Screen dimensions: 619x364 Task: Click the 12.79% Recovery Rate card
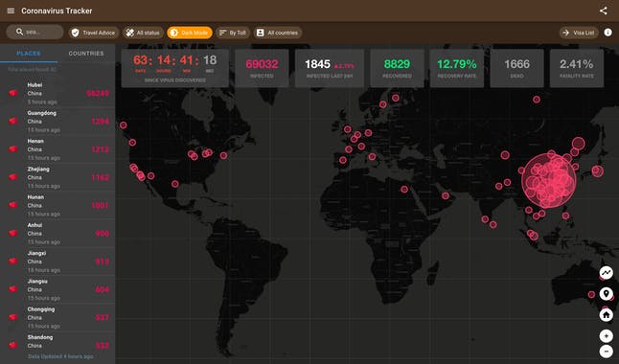pos(457,68)
